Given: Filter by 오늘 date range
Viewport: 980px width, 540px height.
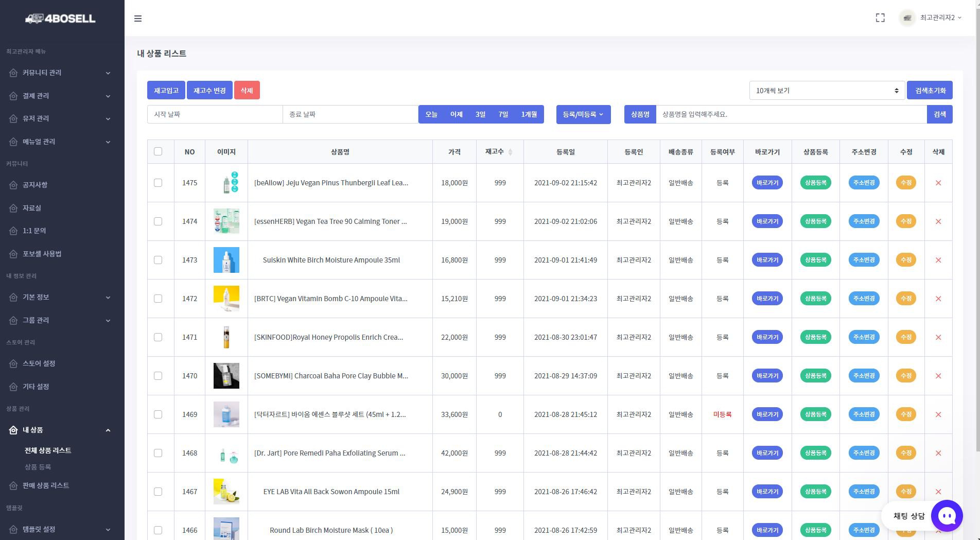Looking at the screenshot, I should [431, 114].
